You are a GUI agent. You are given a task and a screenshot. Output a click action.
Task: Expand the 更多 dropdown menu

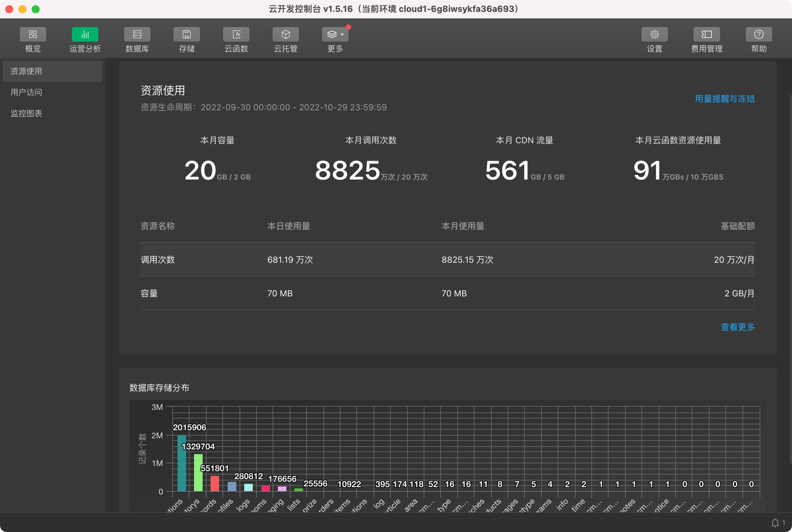[335, 34]
